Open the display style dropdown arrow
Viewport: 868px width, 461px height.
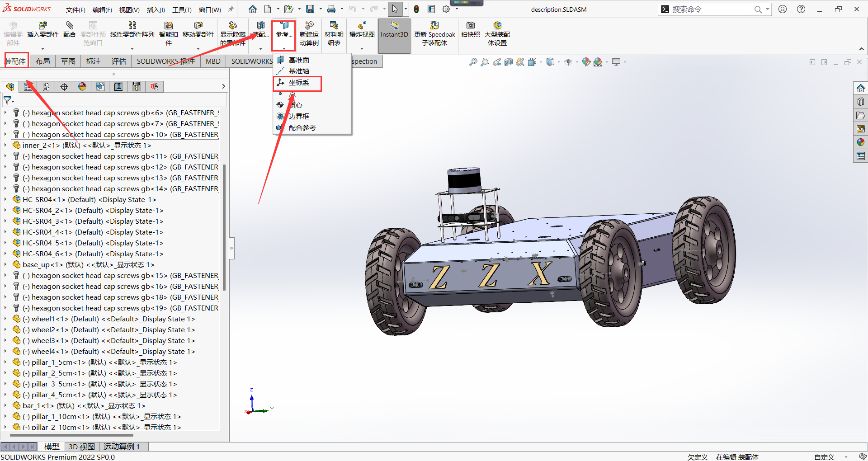click(559, 62)
